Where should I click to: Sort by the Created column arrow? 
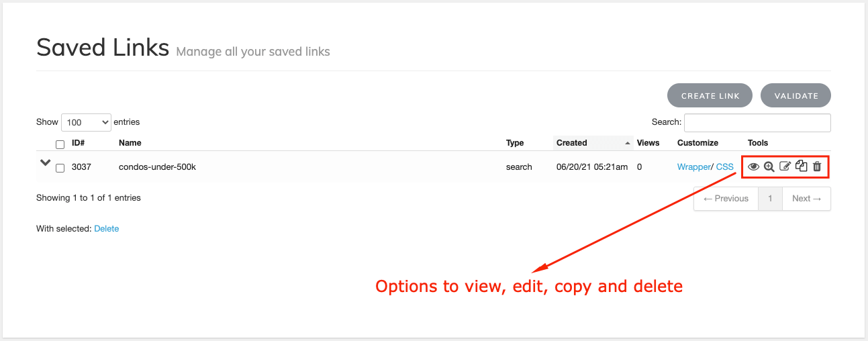pos(628,143)
